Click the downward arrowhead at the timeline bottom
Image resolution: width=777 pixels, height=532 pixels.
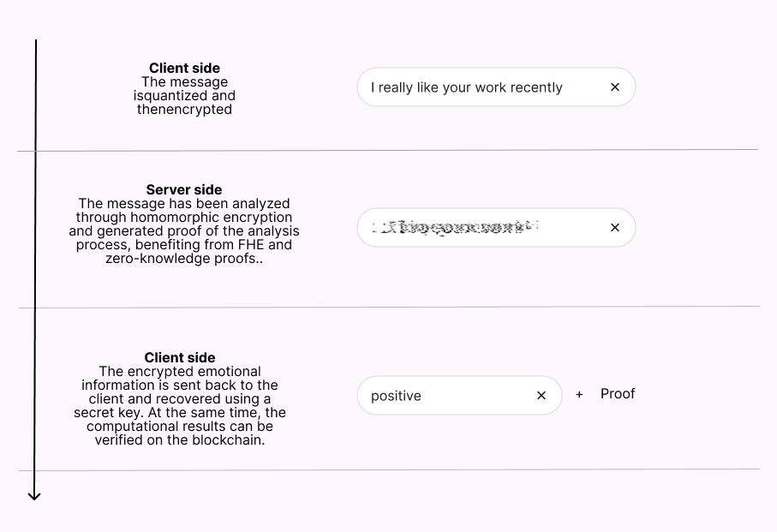click(x=34, y=495)
